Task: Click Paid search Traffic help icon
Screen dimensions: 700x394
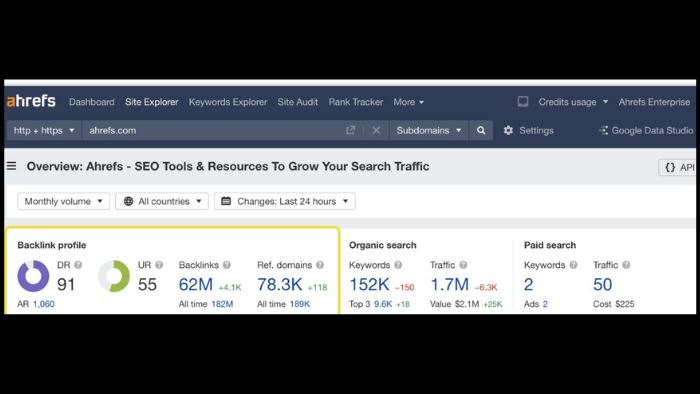Action: click(626, 265)
